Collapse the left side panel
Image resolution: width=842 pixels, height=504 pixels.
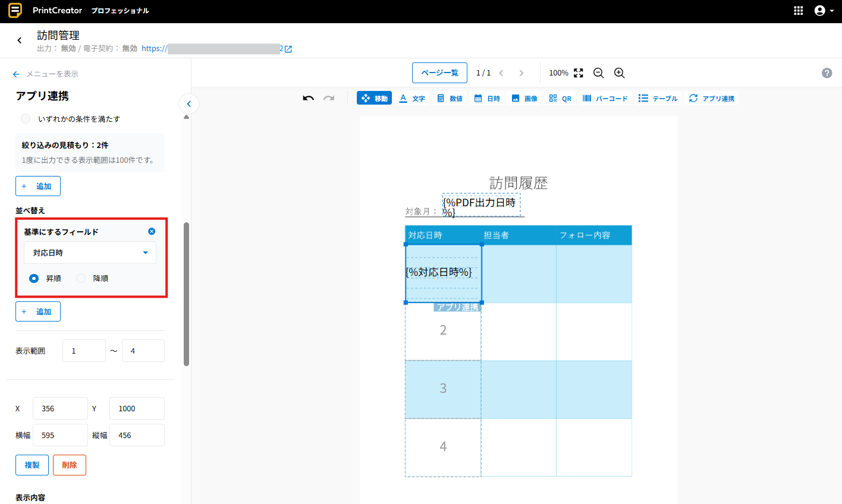pos(188,104)
